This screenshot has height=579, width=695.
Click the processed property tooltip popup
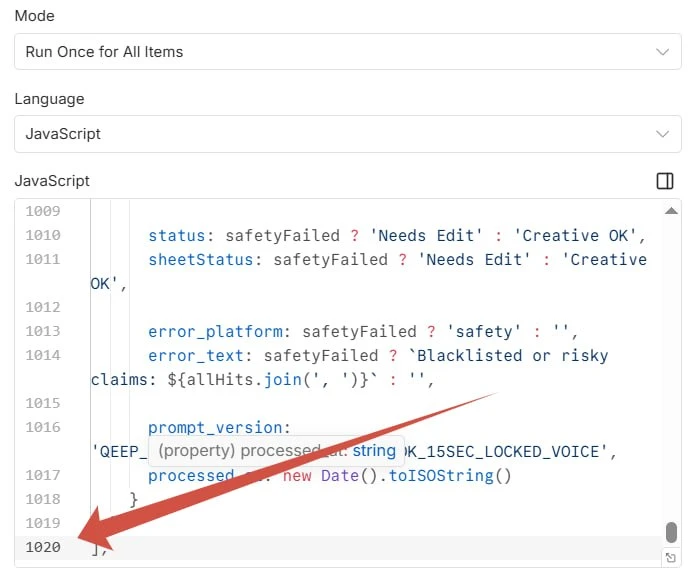coord(277,451)
